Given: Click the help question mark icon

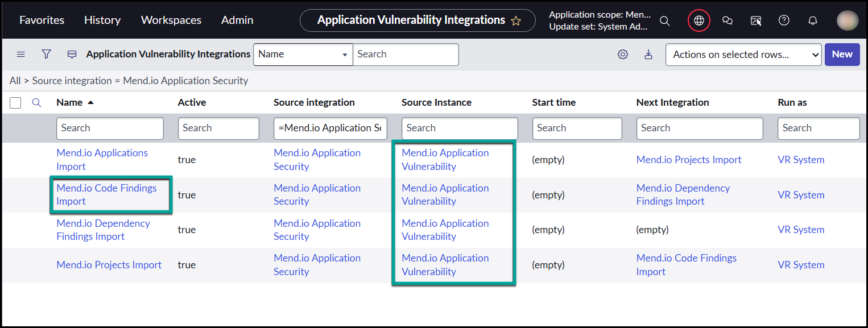Looking at the screenshot, I should coord(784,20).
